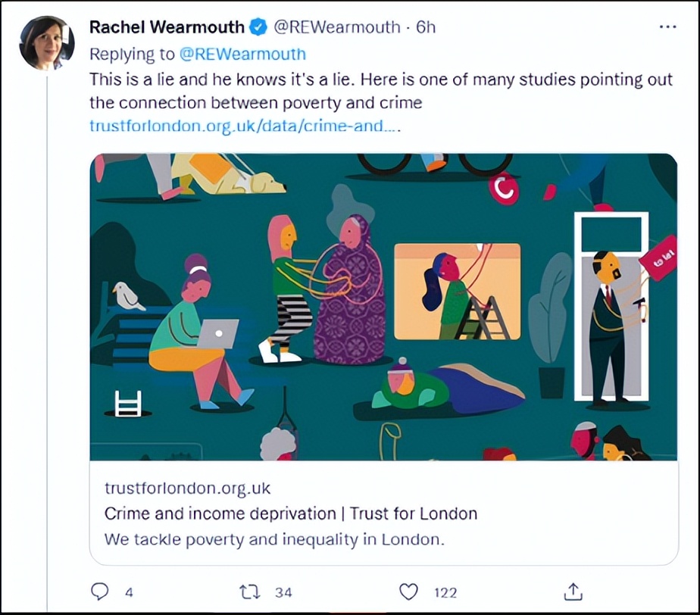Open the tweet options three-dot menu
Image resolution: width=700 pixels, height=615 pixels.
pyautogui.click(x=667, y=26)
